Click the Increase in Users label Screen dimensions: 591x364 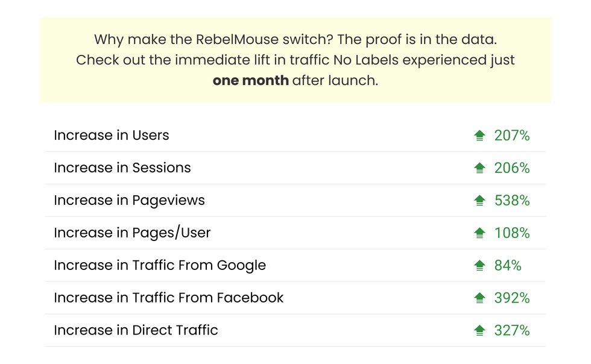[112, 136]
